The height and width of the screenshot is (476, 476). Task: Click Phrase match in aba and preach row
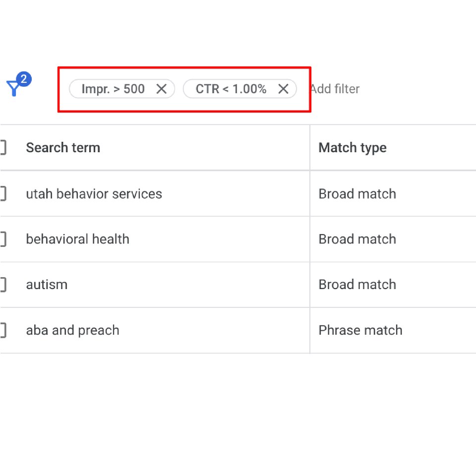(x=360, y=330)
